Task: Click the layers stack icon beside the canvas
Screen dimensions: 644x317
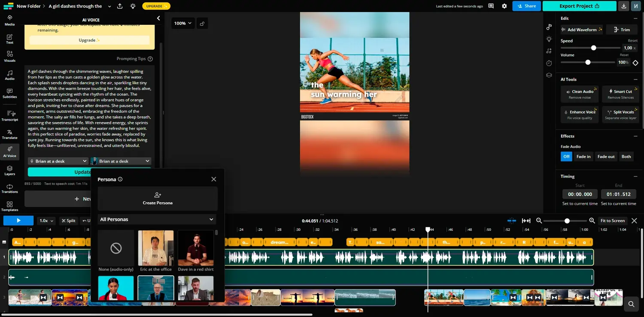Action: pyautogui.click(x=549, y=75)
